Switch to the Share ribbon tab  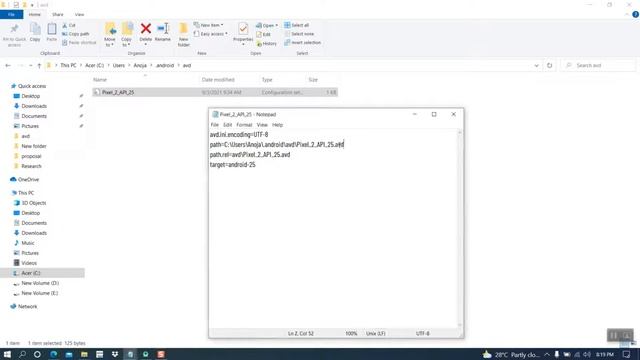click(x=58, y=15)
